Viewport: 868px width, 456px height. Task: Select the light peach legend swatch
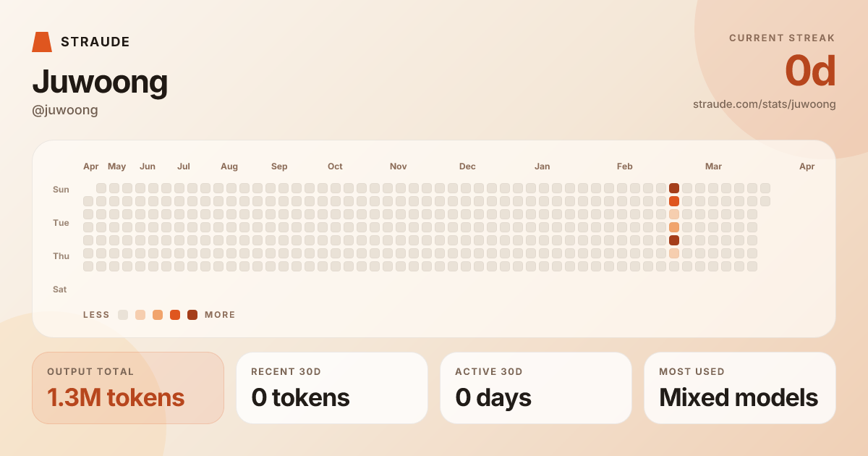[x=140, y=315]
